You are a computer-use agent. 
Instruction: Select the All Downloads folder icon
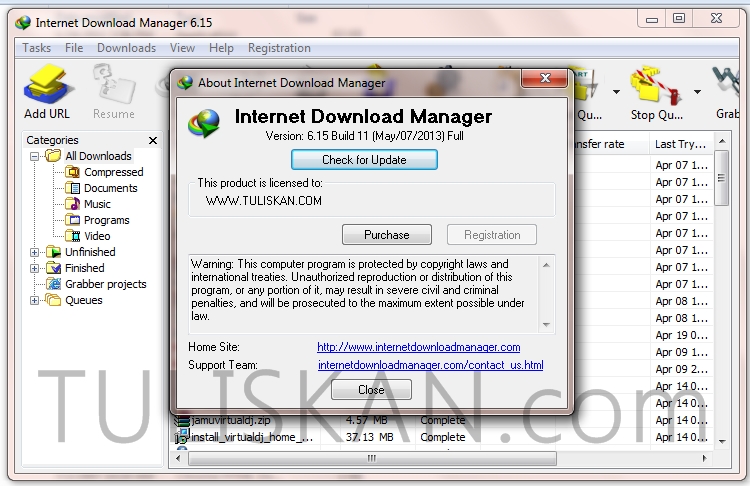point(53,156)
